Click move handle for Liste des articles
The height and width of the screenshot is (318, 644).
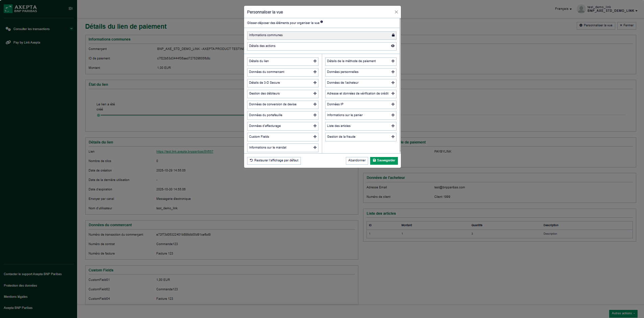393,126
